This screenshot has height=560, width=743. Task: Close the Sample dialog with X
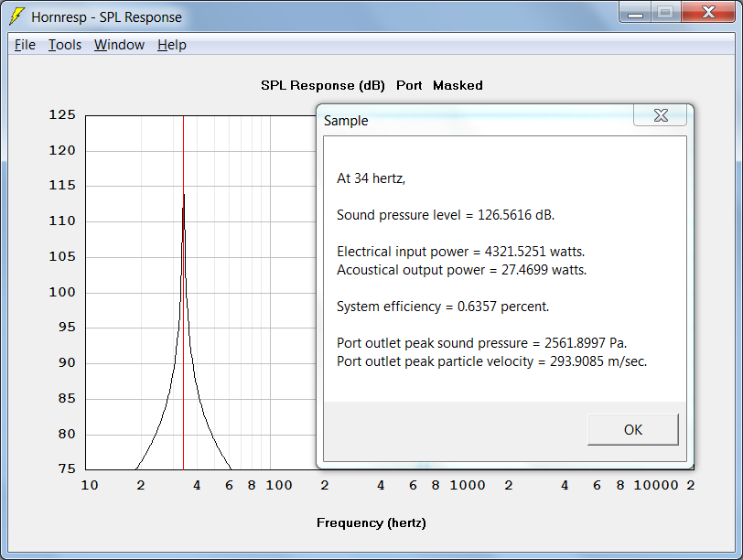(661, 115)
